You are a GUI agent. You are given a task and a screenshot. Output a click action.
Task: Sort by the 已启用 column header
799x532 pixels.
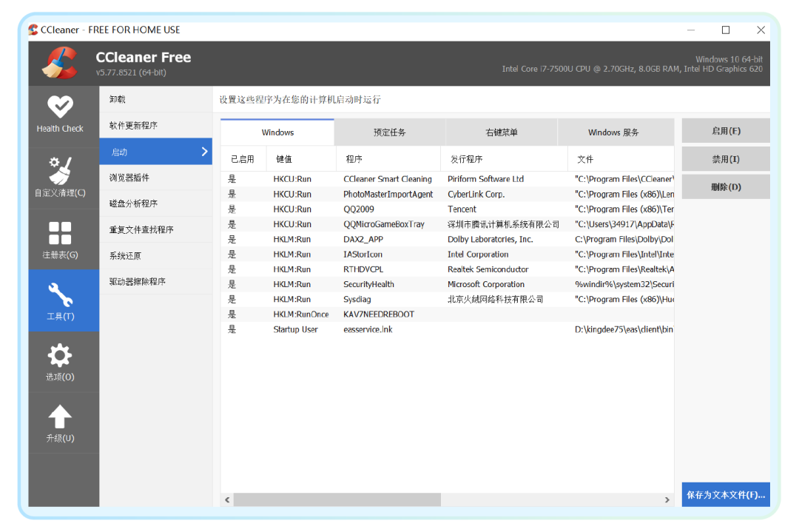tap(243, 159)
